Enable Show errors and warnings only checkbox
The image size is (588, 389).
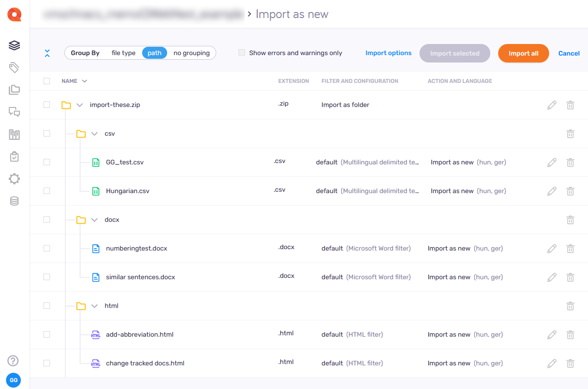coord(242,53)
